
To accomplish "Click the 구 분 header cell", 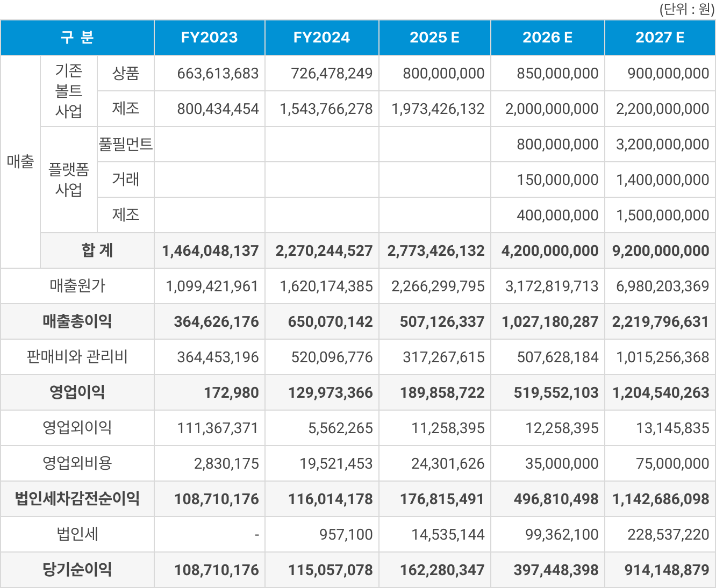I will coord(77,38).
